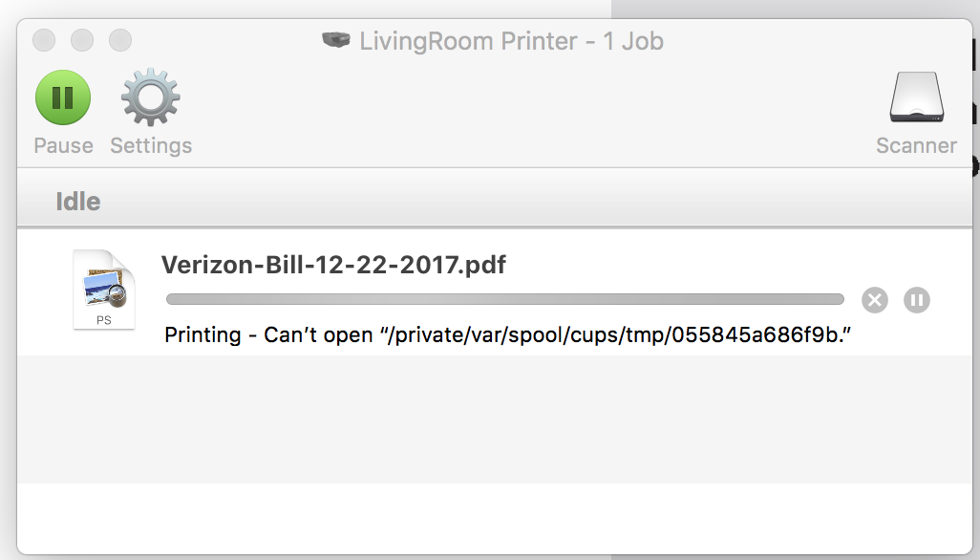The height and width of the screenshot is (560, 980).
Task: Click the print job progress bar
Action: 504,299
